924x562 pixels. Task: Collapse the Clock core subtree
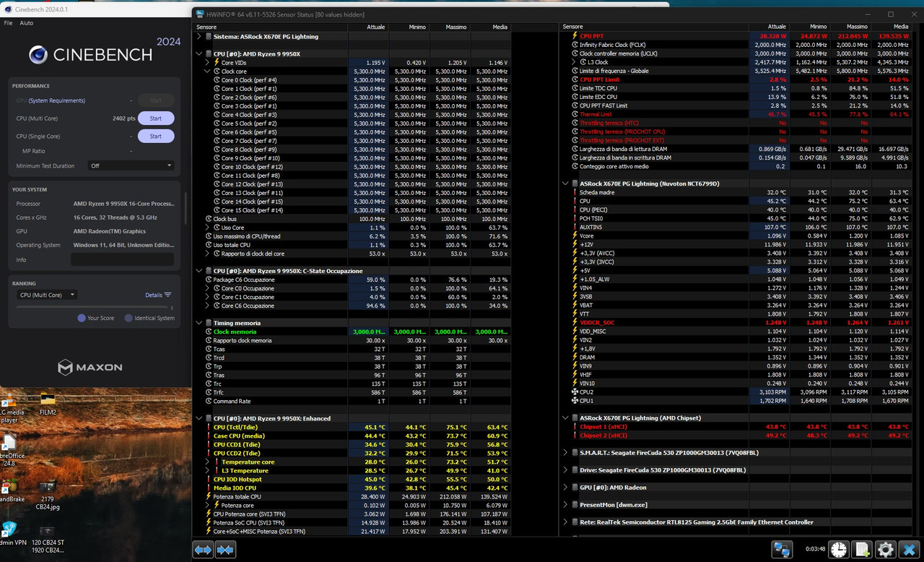[207, 72]
